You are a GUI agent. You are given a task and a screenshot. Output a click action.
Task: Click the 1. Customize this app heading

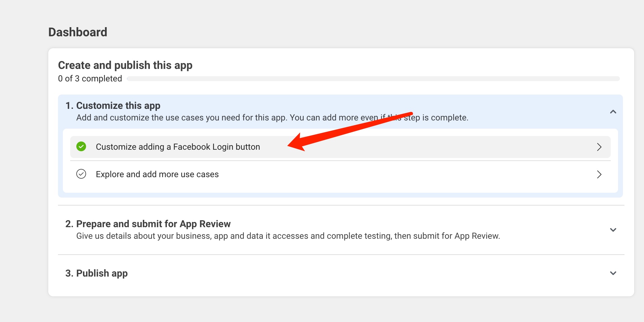(113, 106)
